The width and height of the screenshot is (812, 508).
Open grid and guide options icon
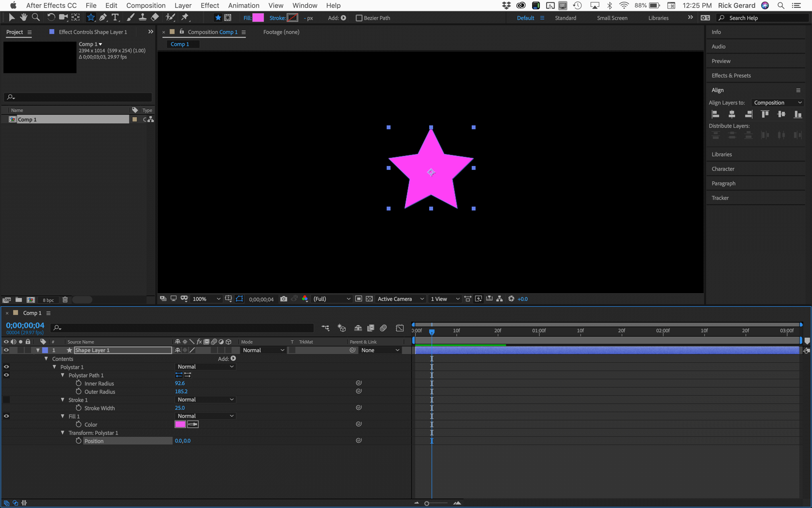[x=229, y=299]
